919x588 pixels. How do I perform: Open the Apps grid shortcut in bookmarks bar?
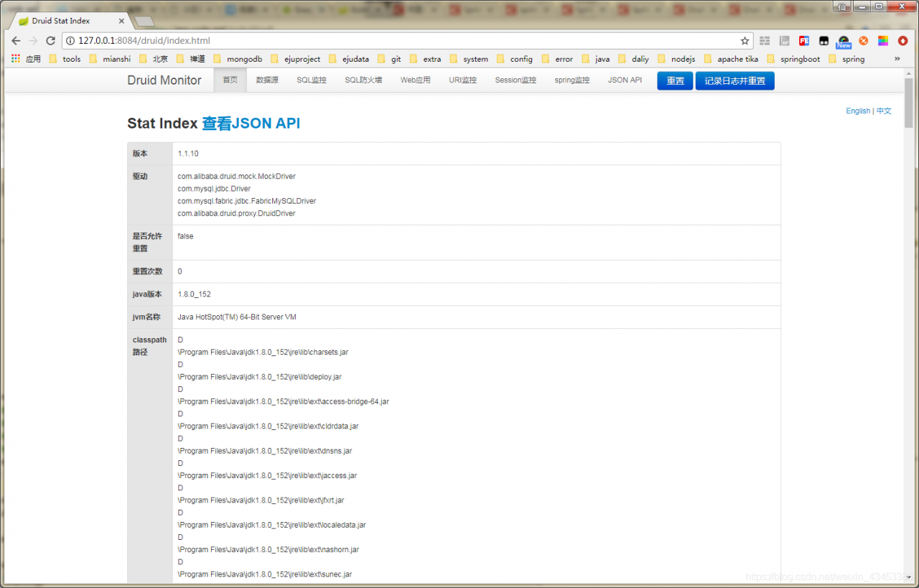26,59
